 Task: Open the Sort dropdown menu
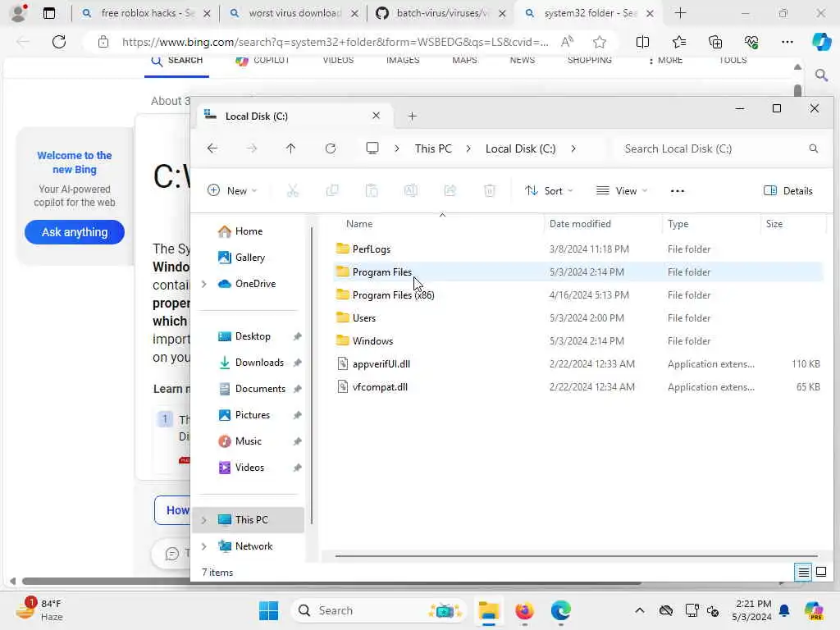[549, 190]
